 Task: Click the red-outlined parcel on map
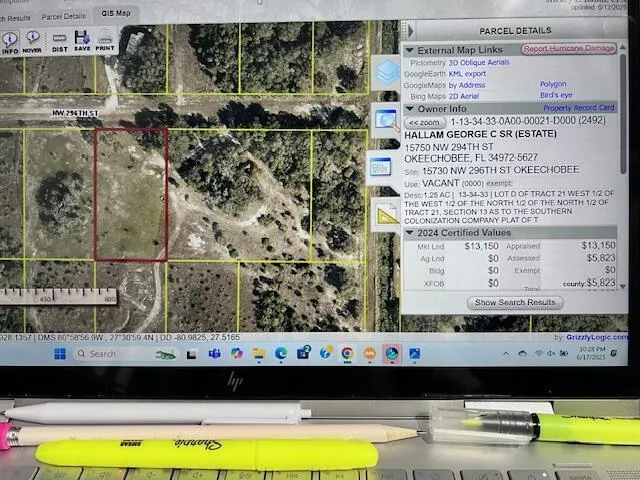[x=131, y=194]
